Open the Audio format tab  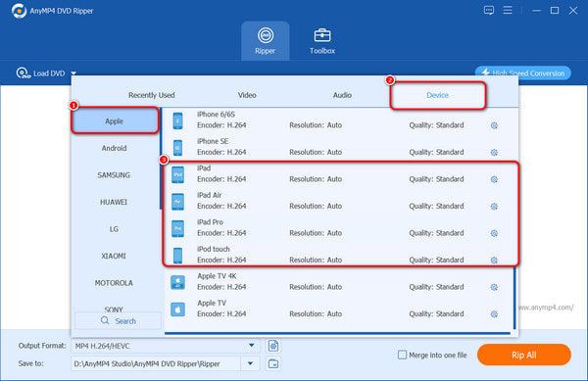tap(342, 95)
